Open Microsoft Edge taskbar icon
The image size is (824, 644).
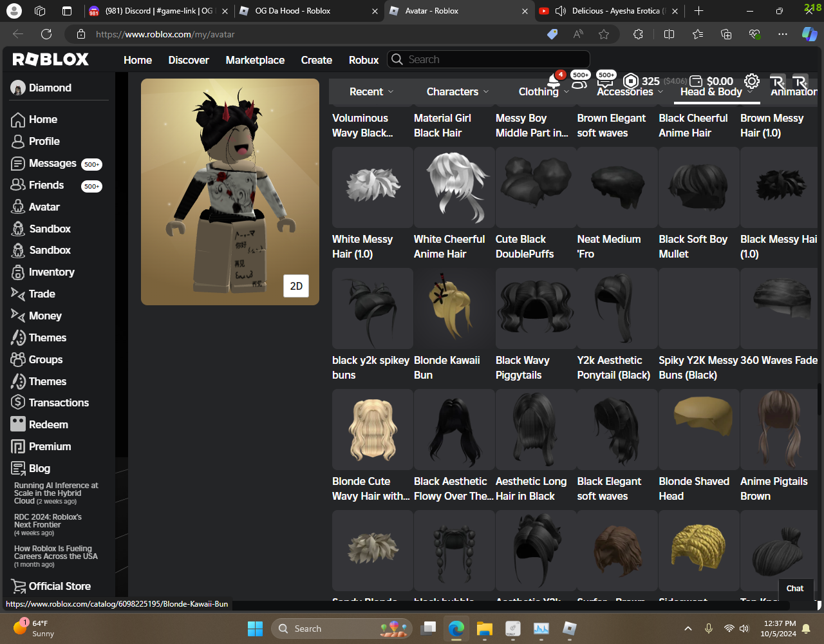click(456, 629)
